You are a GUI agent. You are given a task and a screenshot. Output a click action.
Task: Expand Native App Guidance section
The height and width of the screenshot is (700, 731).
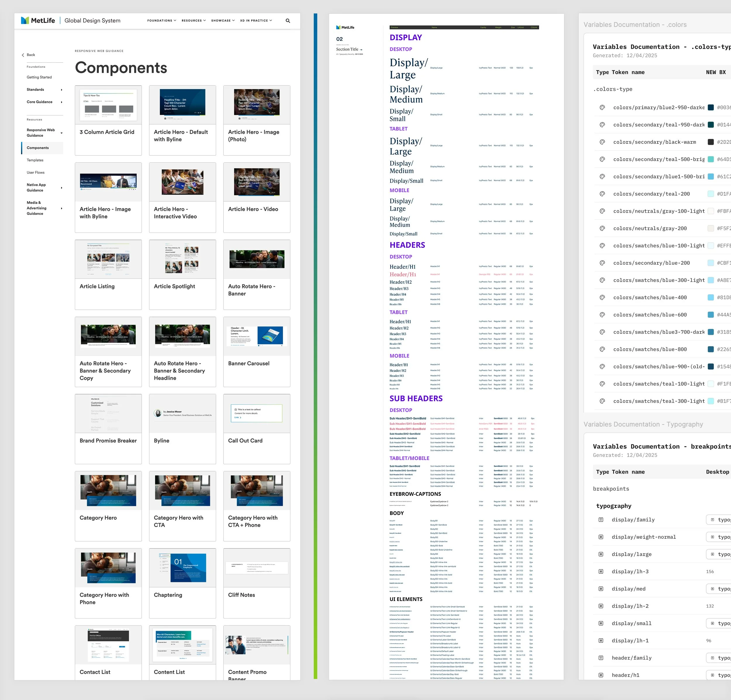tap(61, 188)
